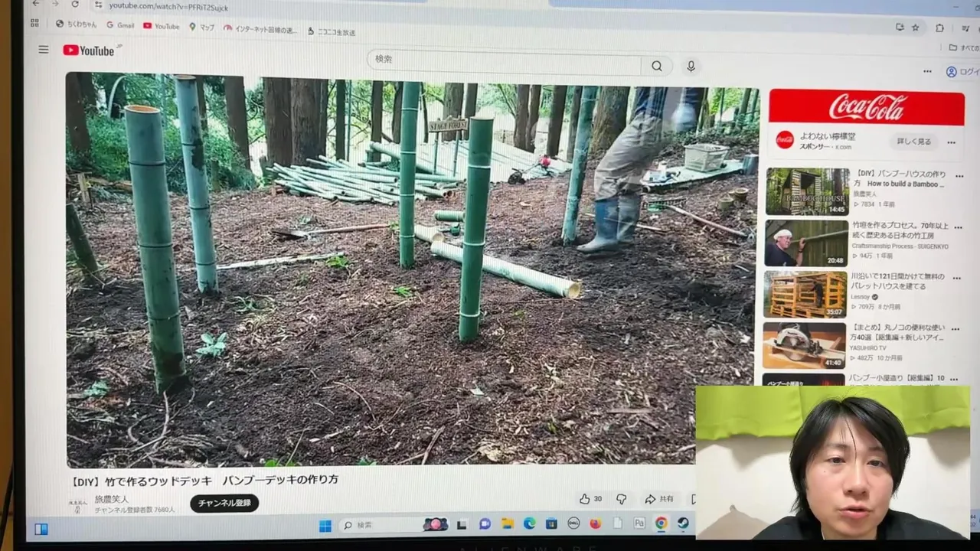Open Steam from the taskbar
This screenshot has height=551, width=980.
click(683, 523)
